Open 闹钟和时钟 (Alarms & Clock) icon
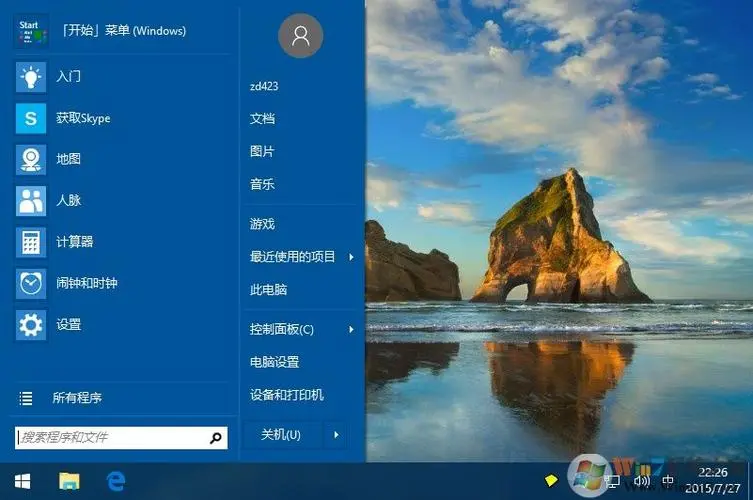Viewport: 753px width, 500px height. point(31,284)
